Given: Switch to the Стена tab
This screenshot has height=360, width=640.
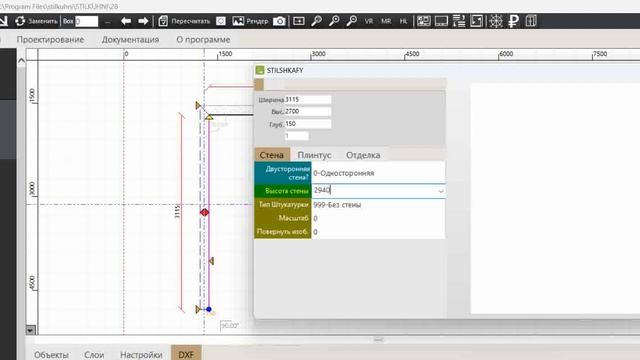Looking at the screenshot, I should click(271, 155).
